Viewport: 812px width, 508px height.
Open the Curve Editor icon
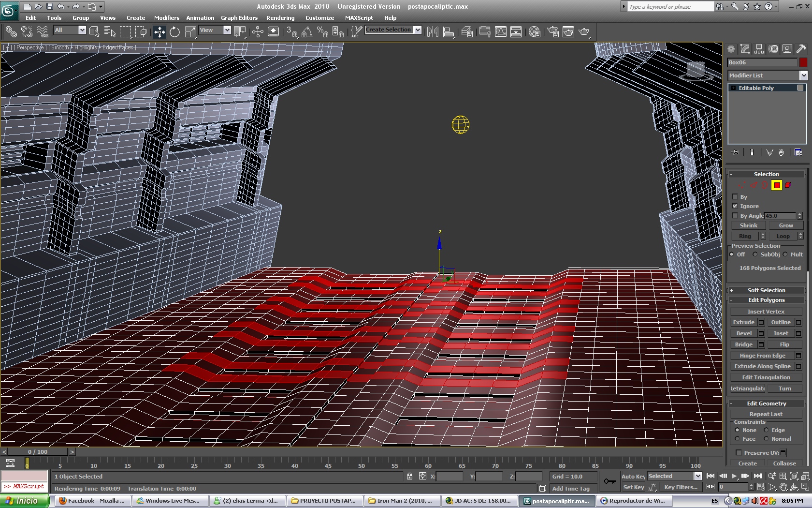(501, 32)
